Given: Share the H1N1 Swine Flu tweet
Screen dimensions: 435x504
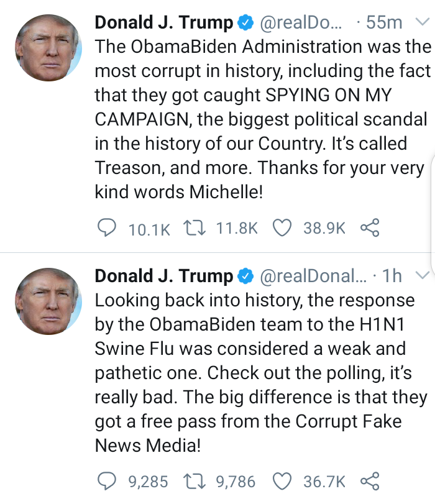Looking at the screenshot, I should click(x=369, y=481).
